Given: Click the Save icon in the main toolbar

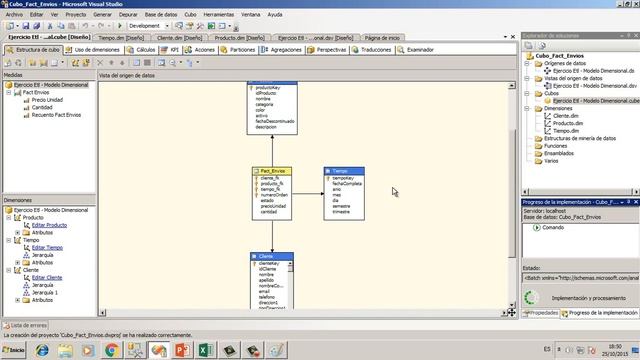Looking at the screenshot, I should 26,26.
